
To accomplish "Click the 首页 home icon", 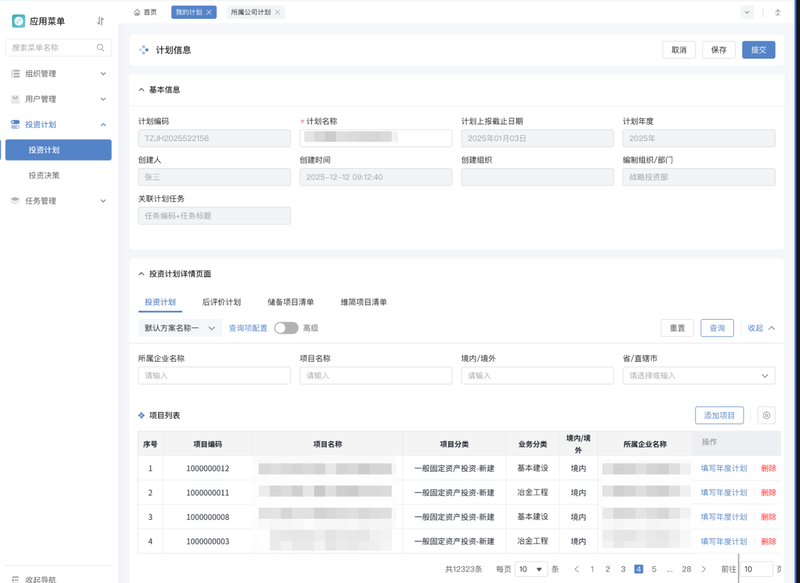I will coord(137,12).
